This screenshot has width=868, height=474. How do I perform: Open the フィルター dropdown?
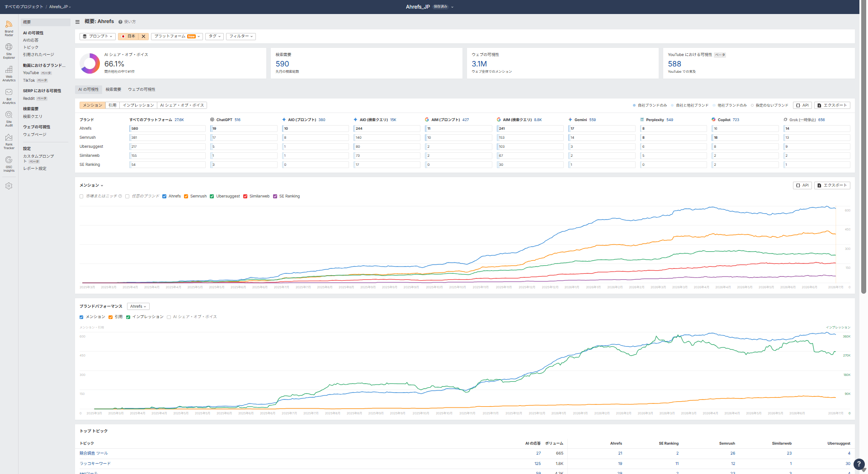coord(241,36)
